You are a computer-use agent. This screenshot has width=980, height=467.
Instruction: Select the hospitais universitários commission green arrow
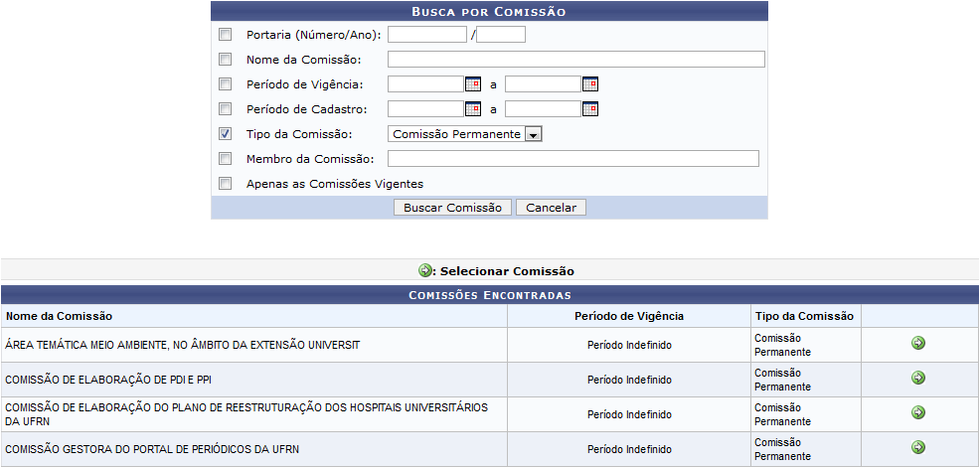pyautogui.click(x=918, y=412)
